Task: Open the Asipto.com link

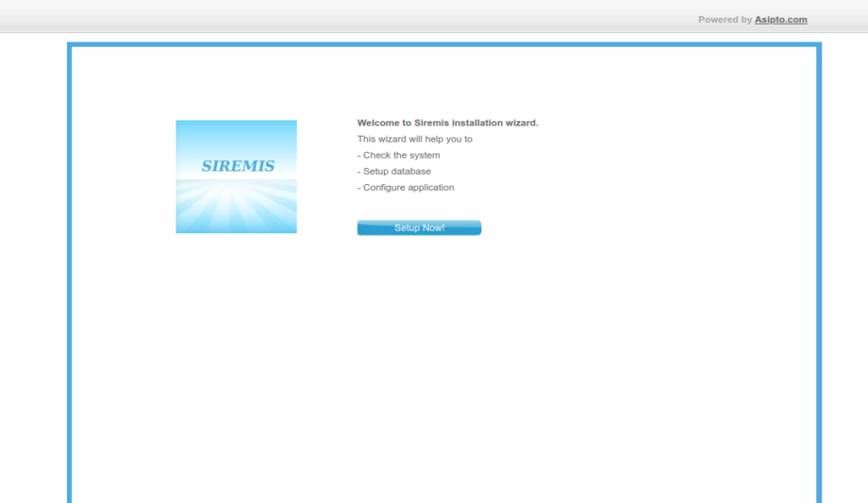Action: 781,20
